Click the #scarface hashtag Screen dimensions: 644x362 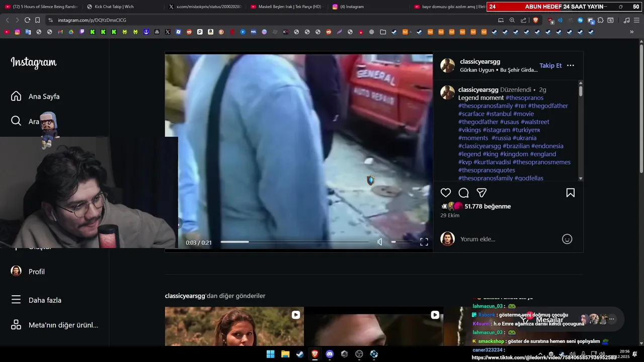pyautogui.click(x=471, y=114)
